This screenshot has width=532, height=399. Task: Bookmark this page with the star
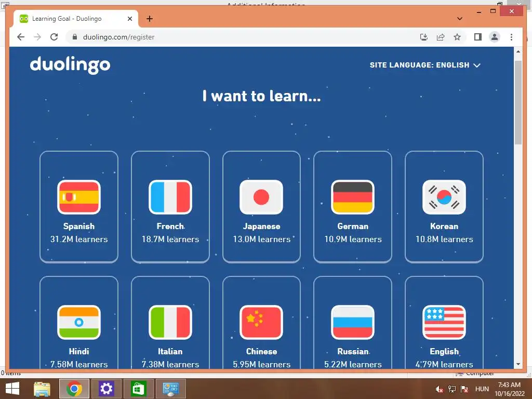[457, 37]
